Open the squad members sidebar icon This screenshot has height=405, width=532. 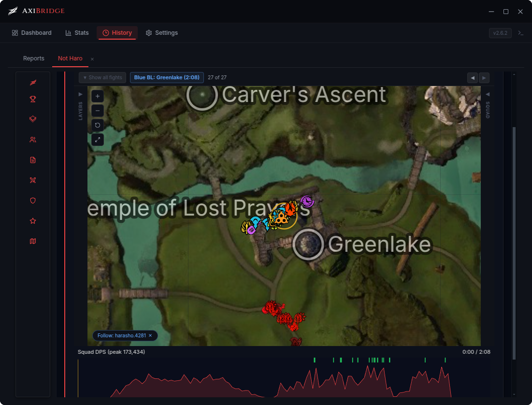(33, 140)
